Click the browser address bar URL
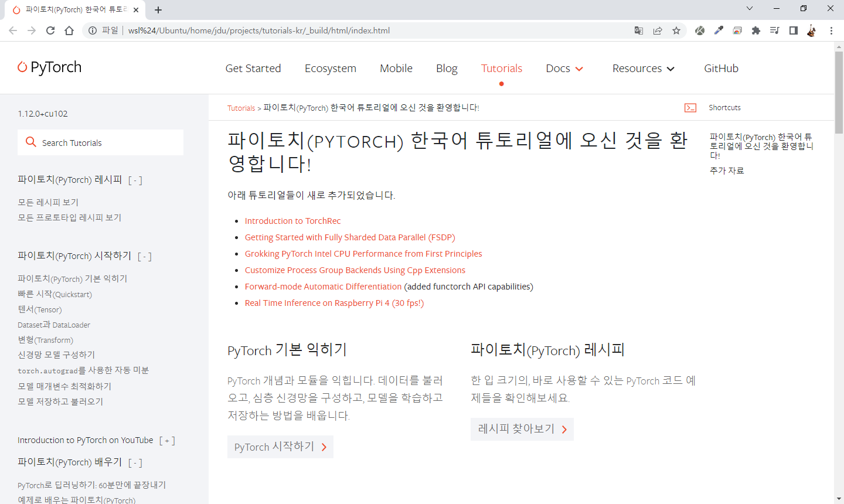This screenshot has width=844, height=504. (x=258, y=30)
